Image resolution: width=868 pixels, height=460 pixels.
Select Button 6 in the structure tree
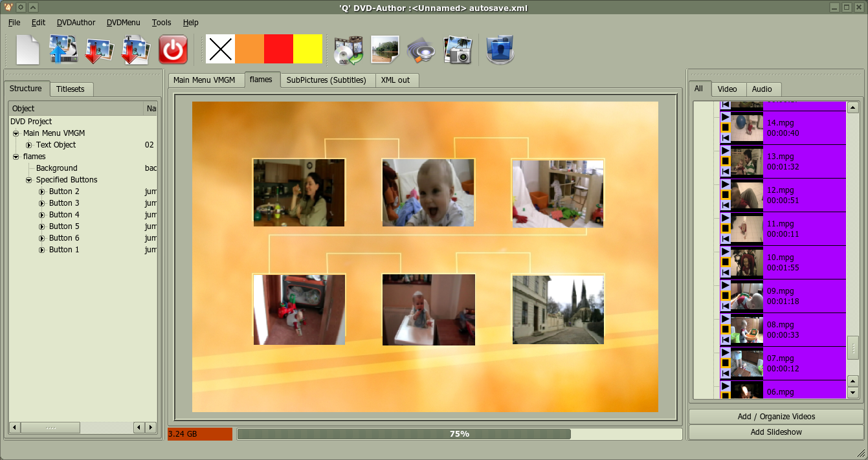coord(64,238)
